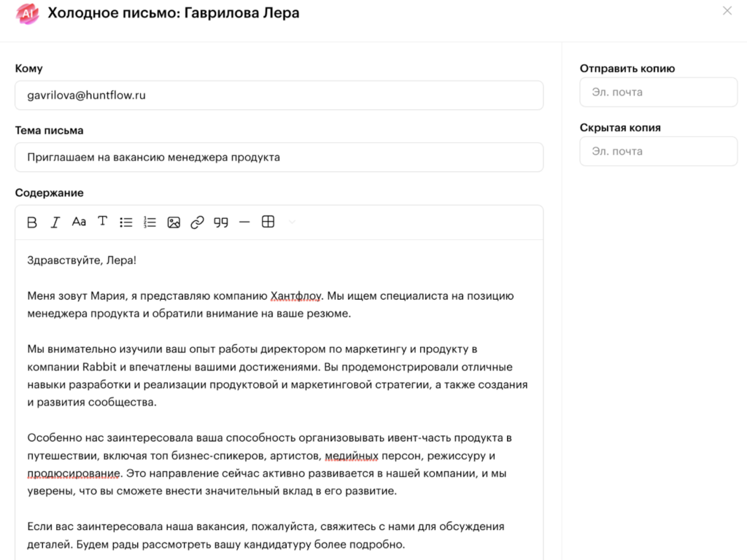This screenshot has height=560, width=747.
Task: Close the cold email dialog
Action: (727, 11)
